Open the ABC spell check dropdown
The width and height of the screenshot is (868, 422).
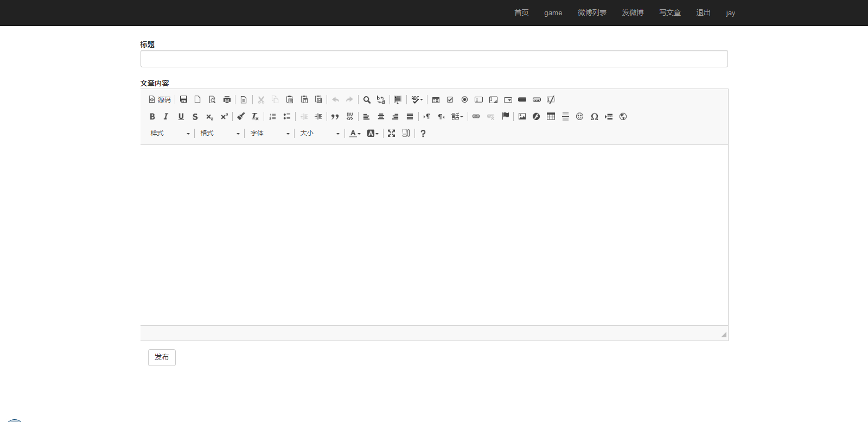coord(417,100)
